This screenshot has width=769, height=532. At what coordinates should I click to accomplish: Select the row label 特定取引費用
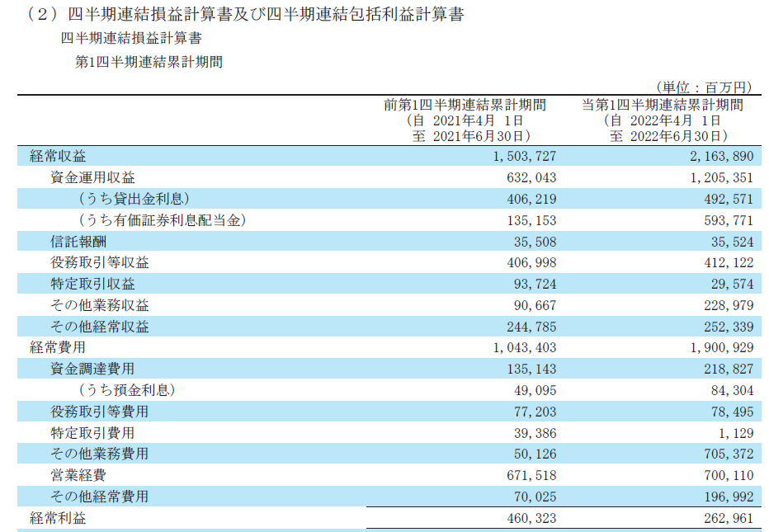coord(92,433)
